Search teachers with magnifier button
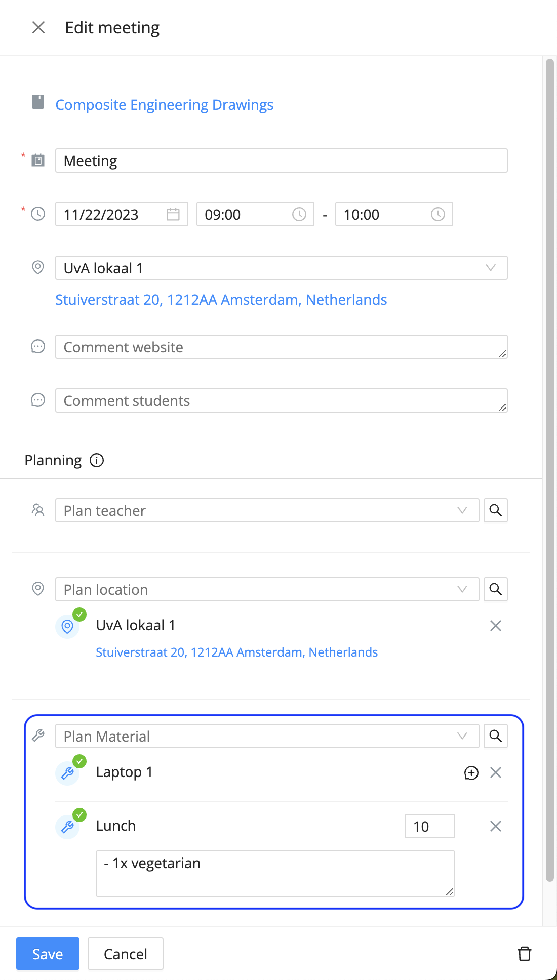This screenshot has width=557, height=980. [x=496, y=510]
